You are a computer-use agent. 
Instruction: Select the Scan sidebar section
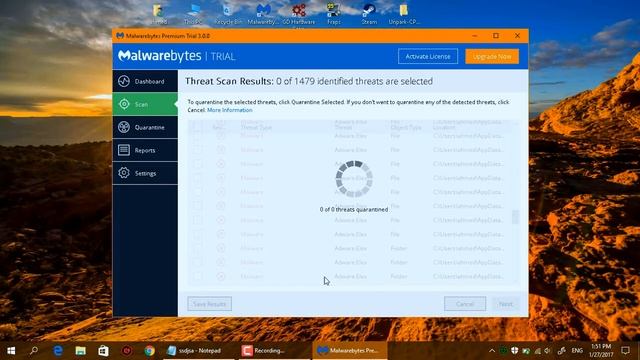tap(145, 104)
